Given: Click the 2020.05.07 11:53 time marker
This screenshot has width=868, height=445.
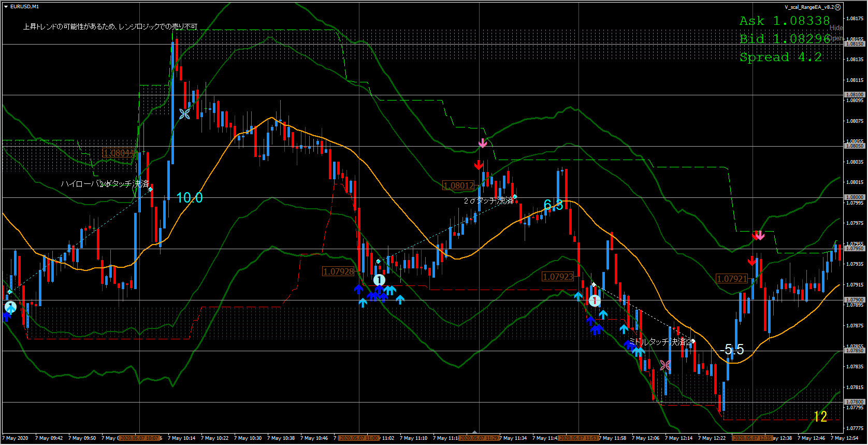Looking at the screenshot, I should (x=578, y=438).
